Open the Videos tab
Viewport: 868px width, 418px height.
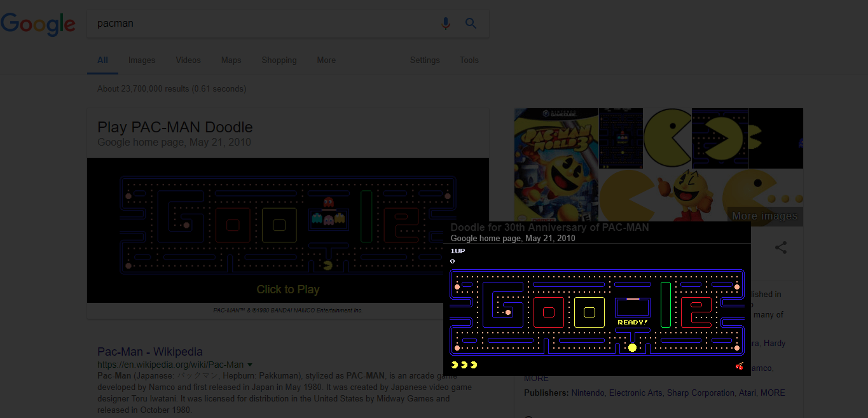pos(188,60)
